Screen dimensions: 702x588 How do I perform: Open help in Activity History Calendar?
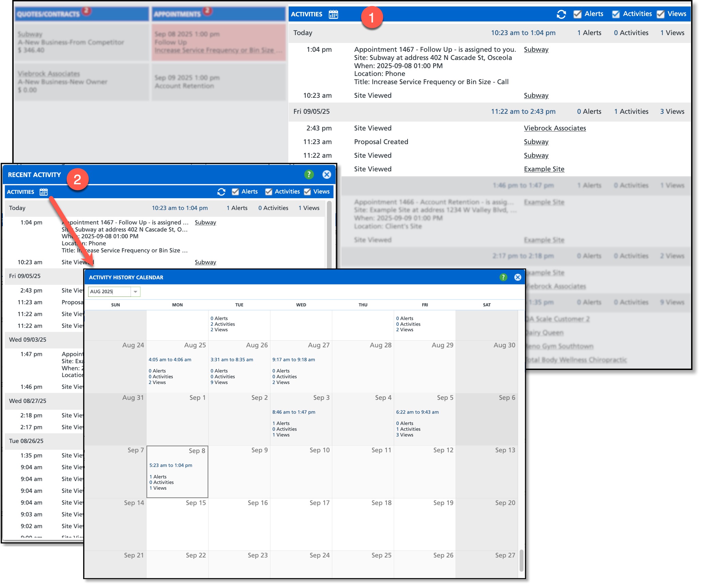click(x=503, y=277)
